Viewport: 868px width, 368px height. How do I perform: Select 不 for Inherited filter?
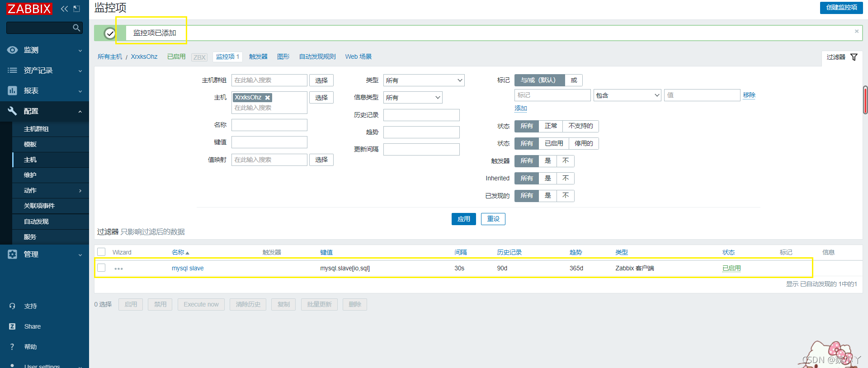click(565, 178)
